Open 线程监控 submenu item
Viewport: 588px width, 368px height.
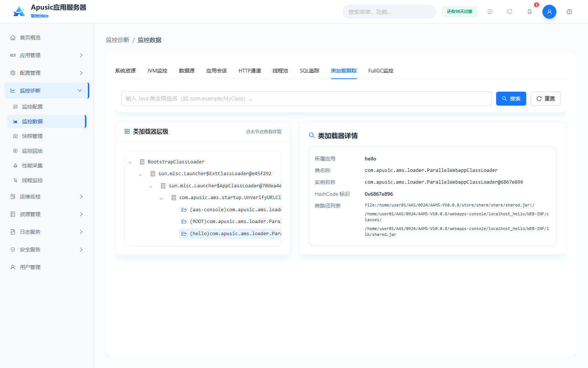47,180
